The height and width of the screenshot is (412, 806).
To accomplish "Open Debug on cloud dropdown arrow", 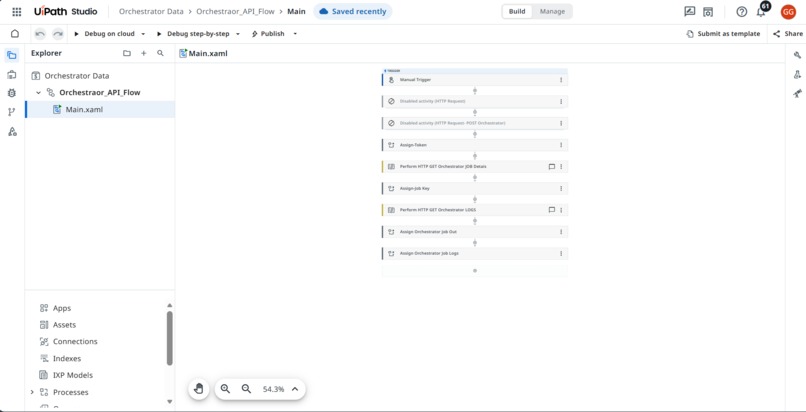I will [143, 34].
